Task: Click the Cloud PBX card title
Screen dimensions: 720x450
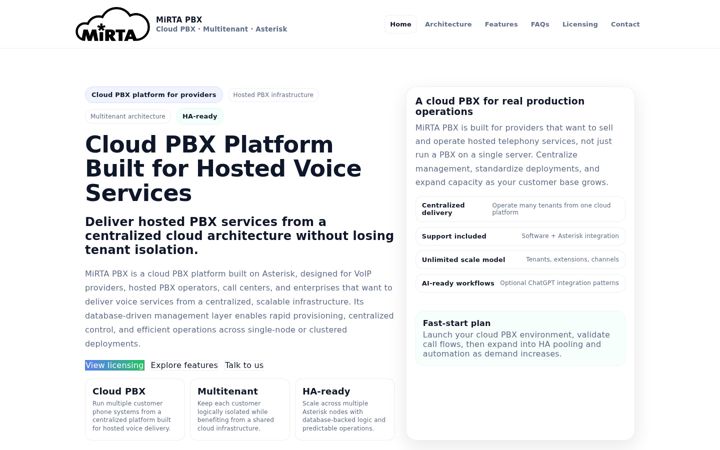Action: pyautogui.click(x=119, y=391)
